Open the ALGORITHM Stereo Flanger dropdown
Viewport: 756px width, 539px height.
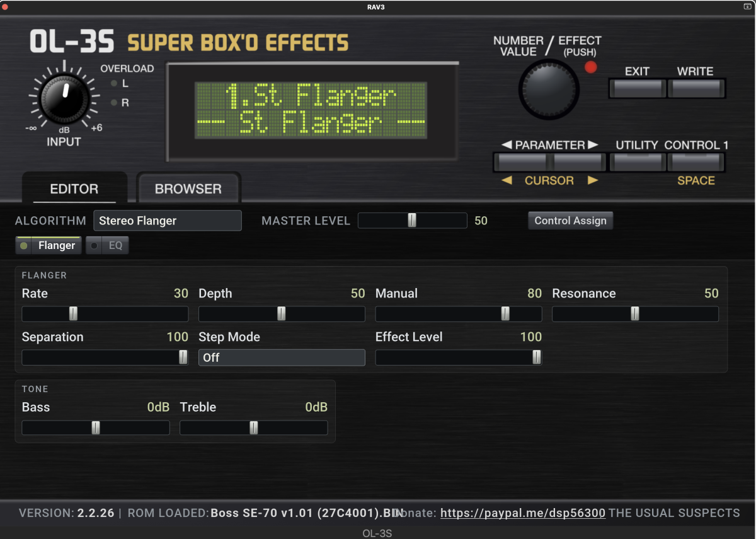click(168, 221)
